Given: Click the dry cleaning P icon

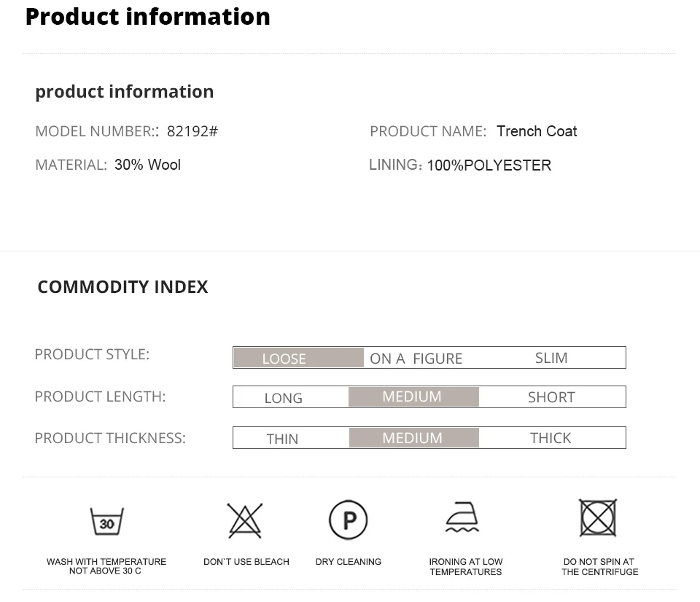Looking at the screenshot, I should [x=348, y=520].
